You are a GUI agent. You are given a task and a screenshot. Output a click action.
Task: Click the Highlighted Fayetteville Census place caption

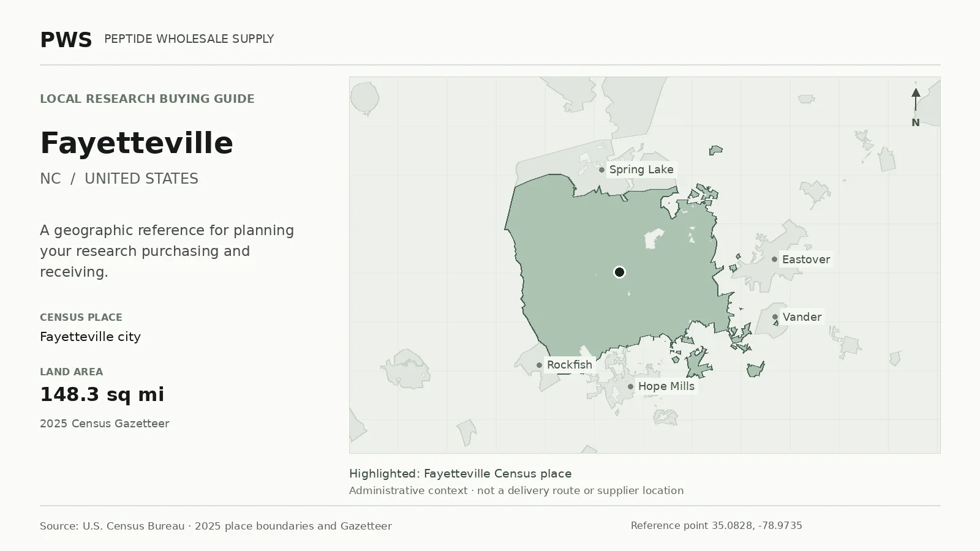[460, 473]
